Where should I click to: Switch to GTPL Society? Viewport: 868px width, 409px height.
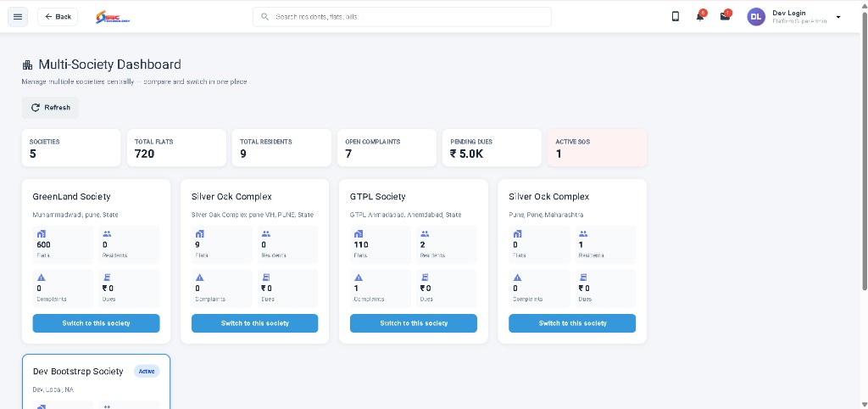pyautogui.click(x=414, y=323)
